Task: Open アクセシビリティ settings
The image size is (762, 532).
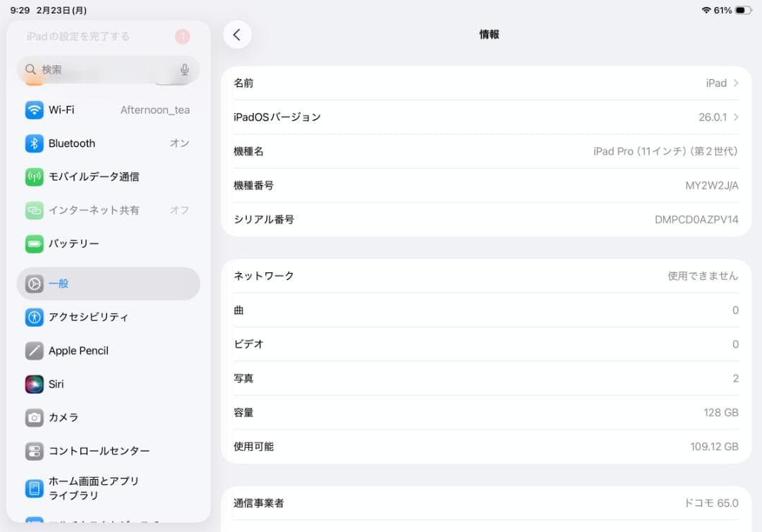Action: coord(109,318)
